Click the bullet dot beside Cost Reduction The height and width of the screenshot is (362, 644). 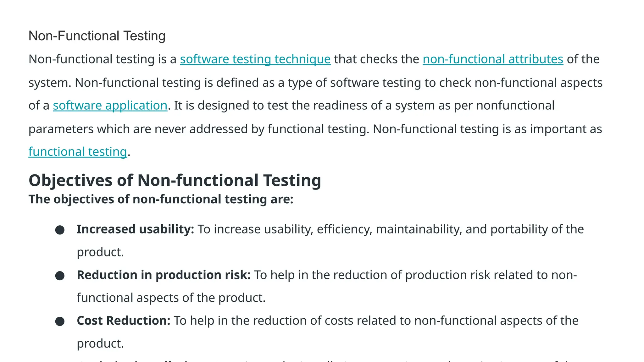60,321
